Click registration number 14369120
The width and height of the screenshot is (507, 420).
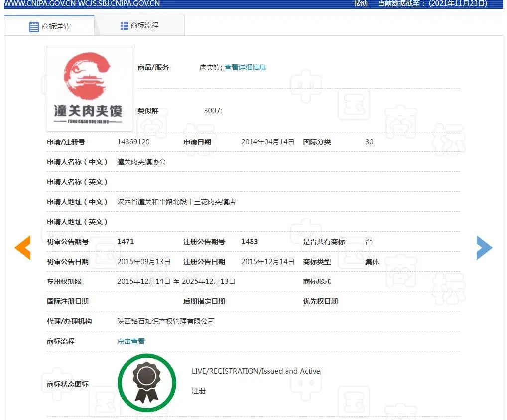tap(133, 142)
